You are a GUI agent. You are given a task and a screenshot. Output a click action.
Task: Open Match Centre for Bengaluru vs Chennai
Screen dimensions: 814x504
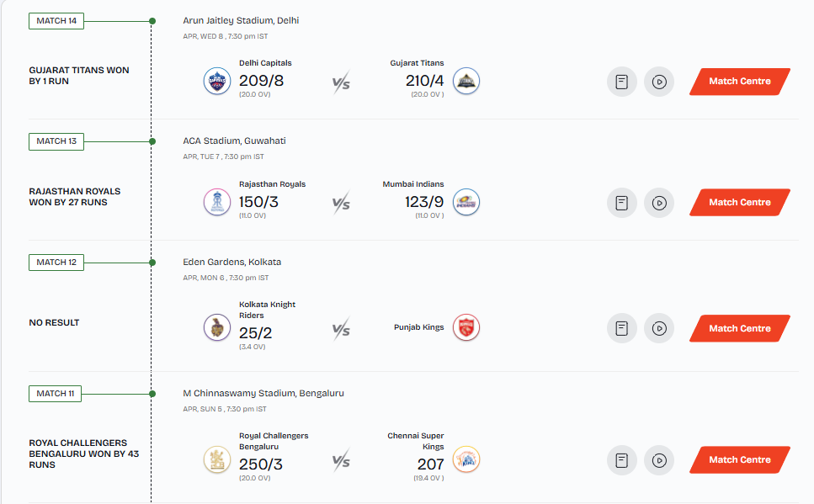739,460
